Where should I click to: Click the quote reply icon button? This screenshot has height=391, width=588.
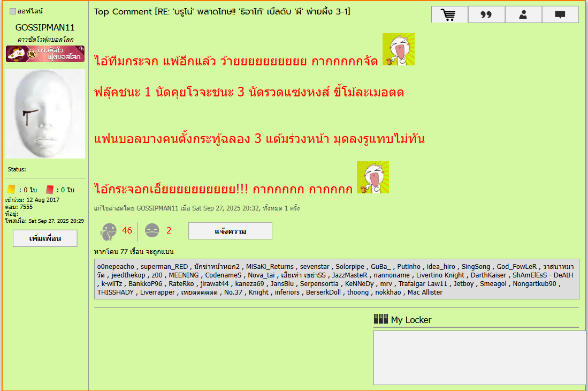point(486,14)
